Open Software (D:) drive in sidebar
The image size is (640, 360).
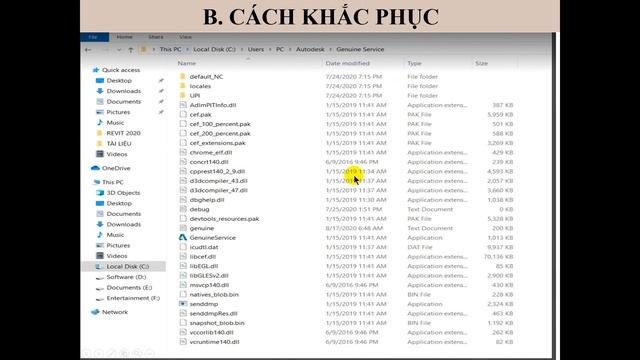(x=127, y=277)
